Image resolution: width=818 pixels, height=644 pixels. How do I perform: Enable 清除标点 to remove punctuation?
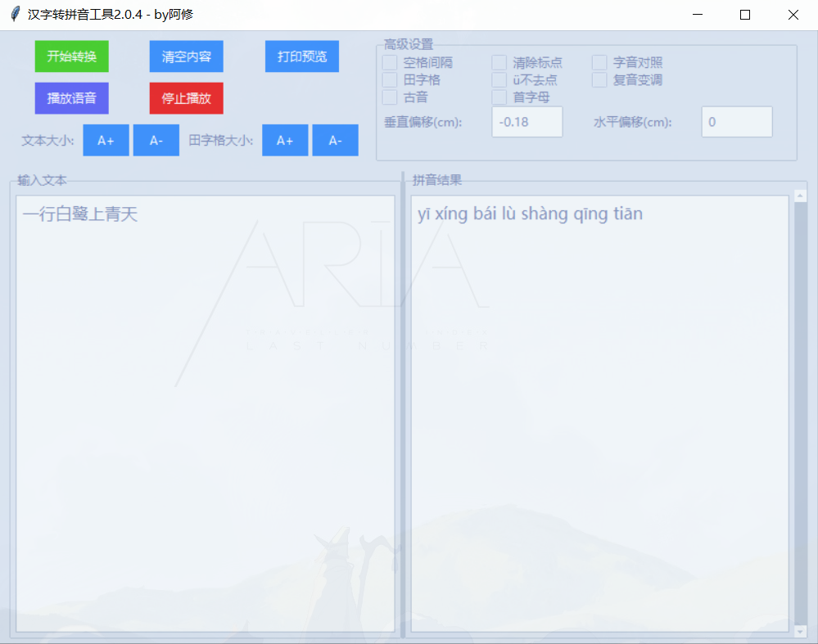pyautogui.click(x=499, y=62)
